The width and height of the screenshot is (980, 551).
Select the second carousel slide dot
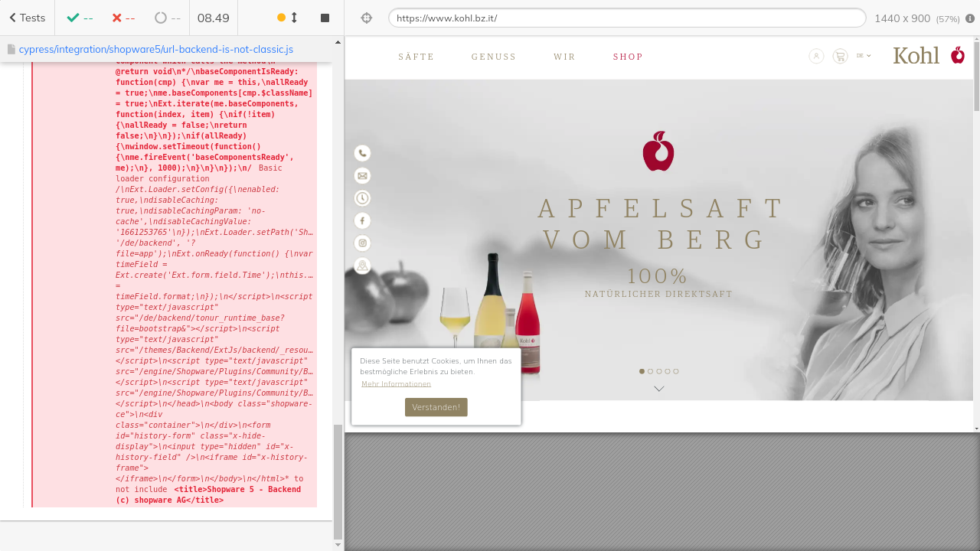pos(651,371)
